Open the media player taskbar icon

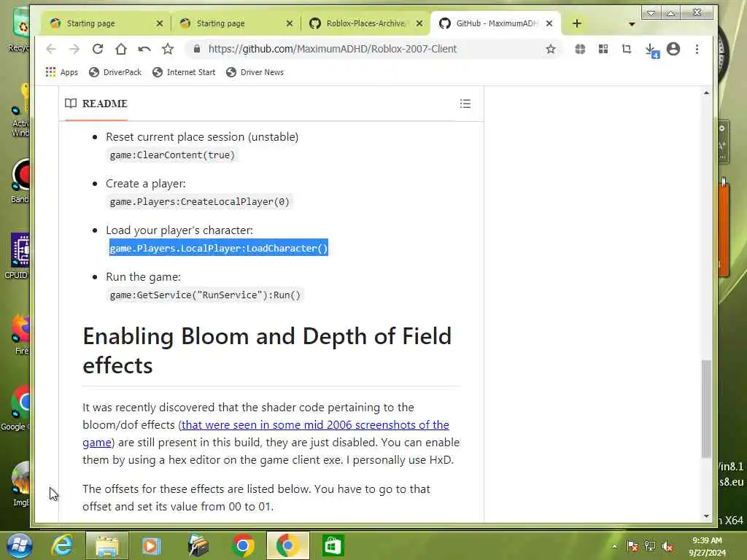pyautogui.click(x=151, y=545)
